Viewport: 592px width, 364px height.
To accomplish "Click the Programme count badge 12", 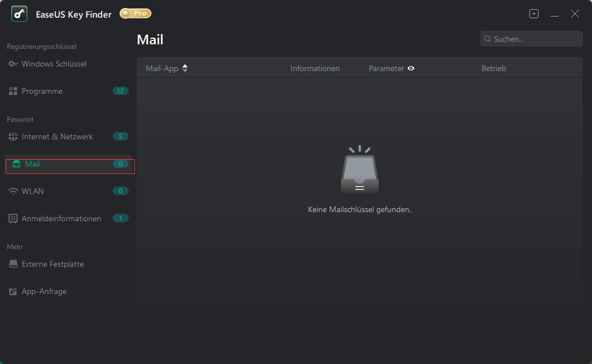I will tap(121, 91).
